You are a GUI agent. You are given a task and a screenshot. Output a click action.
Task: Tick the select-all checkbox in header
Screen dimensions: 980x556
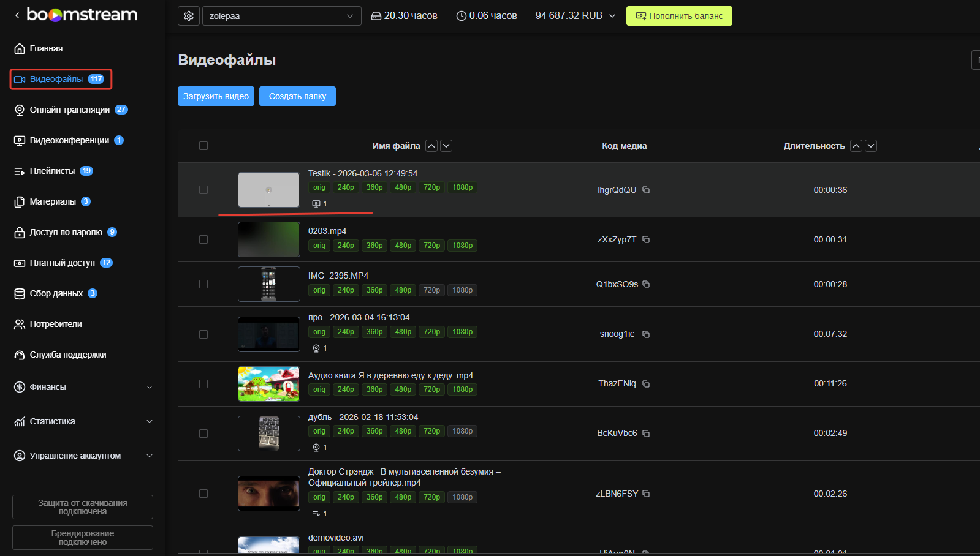203,146
